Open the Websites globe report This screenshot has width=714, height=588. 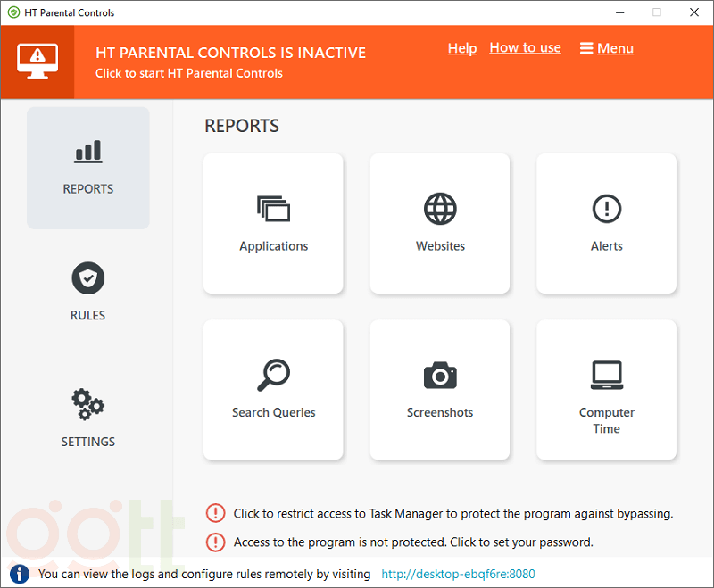pos(440,223)
